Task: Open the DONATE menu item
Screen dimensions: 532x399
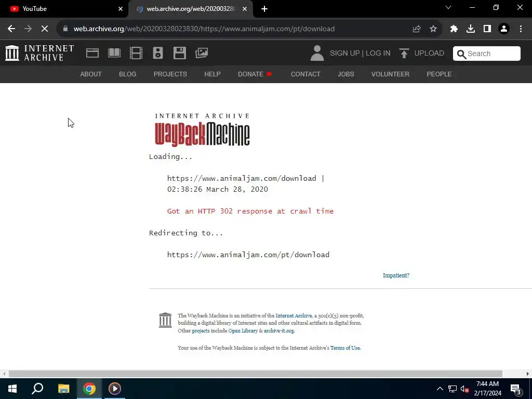Action: (x=255, y=74)
